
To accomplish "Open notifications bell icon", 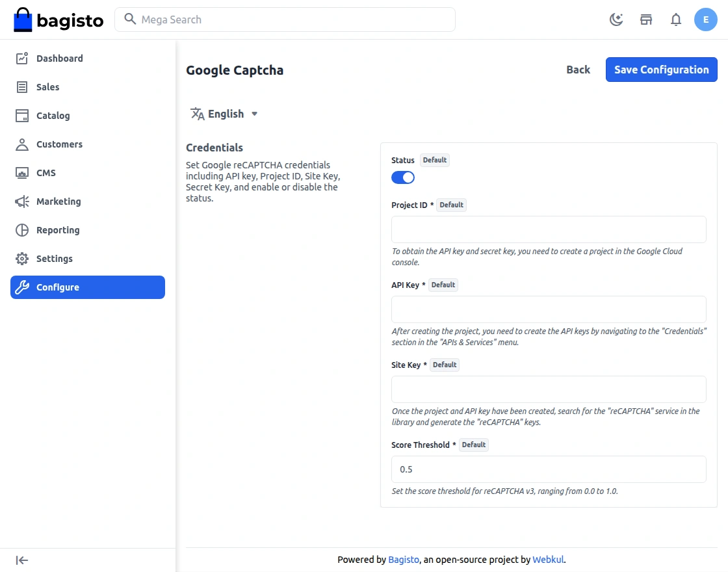I will tap(676, 19).
